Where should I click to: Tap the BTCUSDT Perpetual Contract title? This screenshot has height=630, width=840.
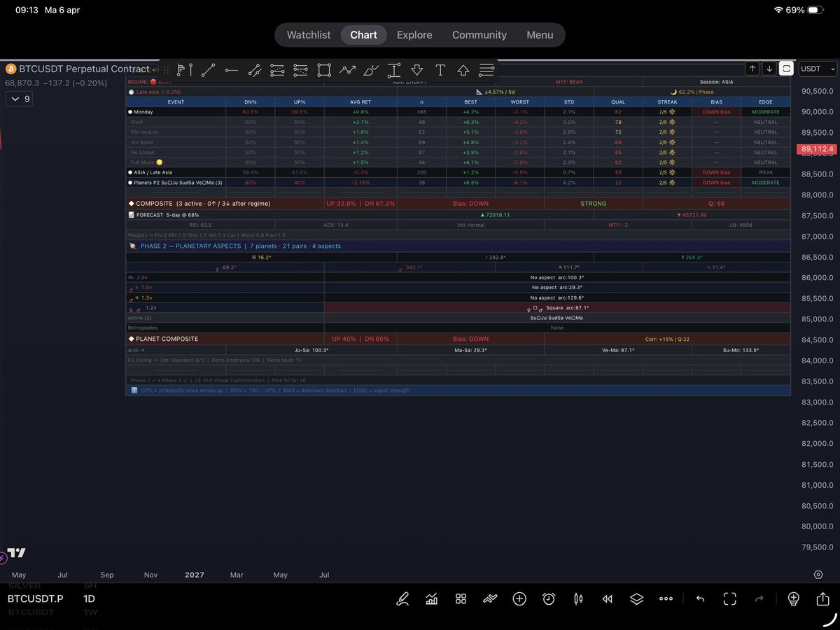point(84,69)
